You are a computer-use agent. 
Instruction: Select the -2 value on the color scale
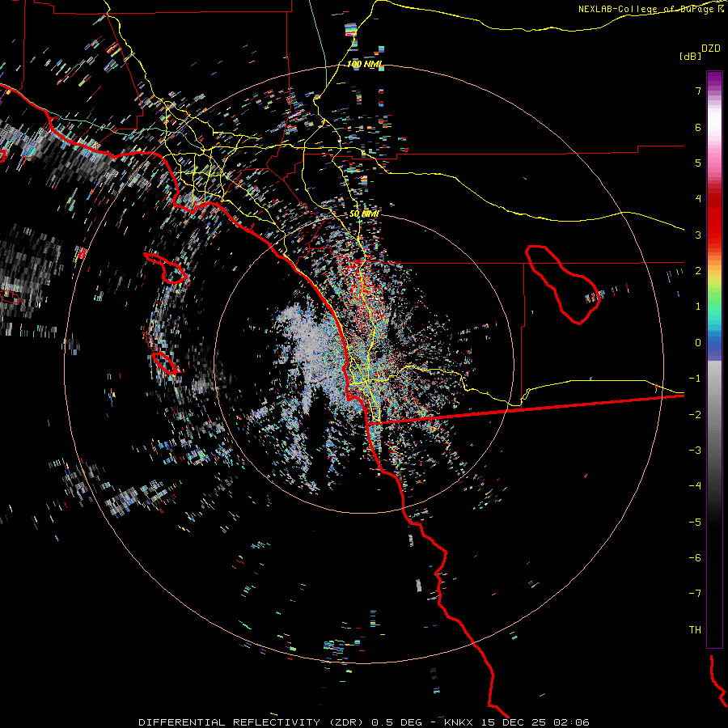pos(695,415)
